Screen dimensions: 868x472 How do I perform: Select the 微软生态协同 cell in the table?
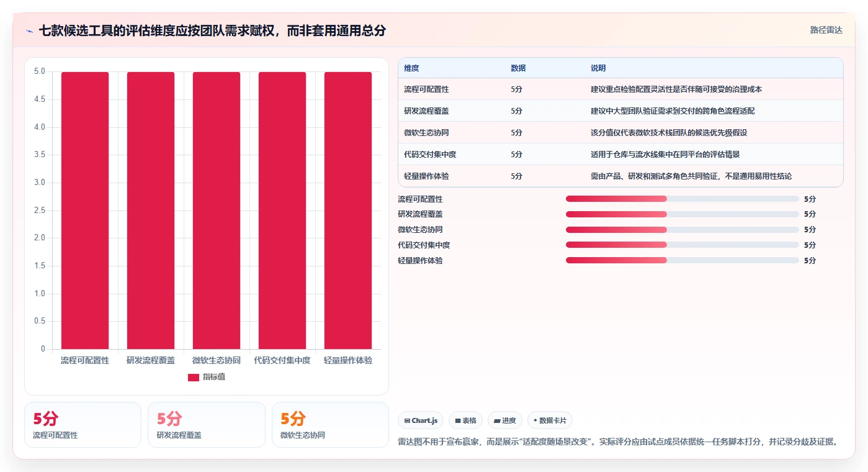(x=426, y=133)
